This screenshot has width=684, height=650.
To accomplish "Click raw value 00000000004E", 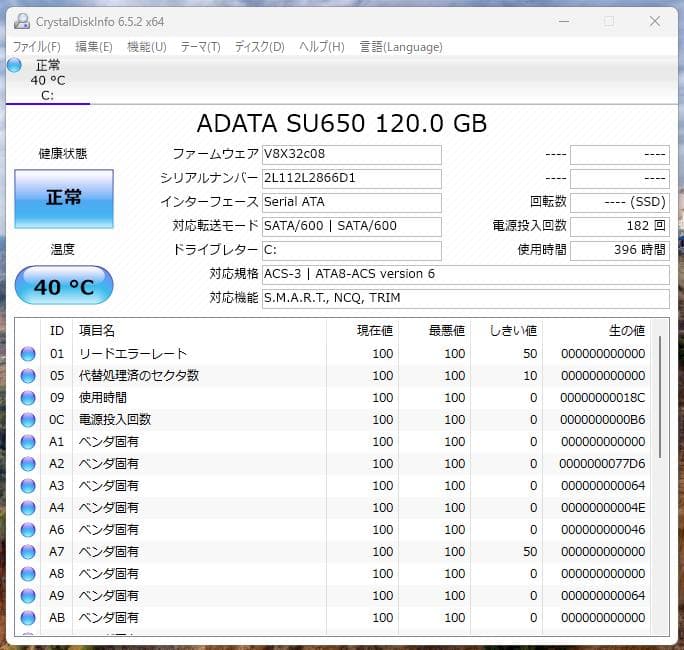I will (x=603, y=508).
